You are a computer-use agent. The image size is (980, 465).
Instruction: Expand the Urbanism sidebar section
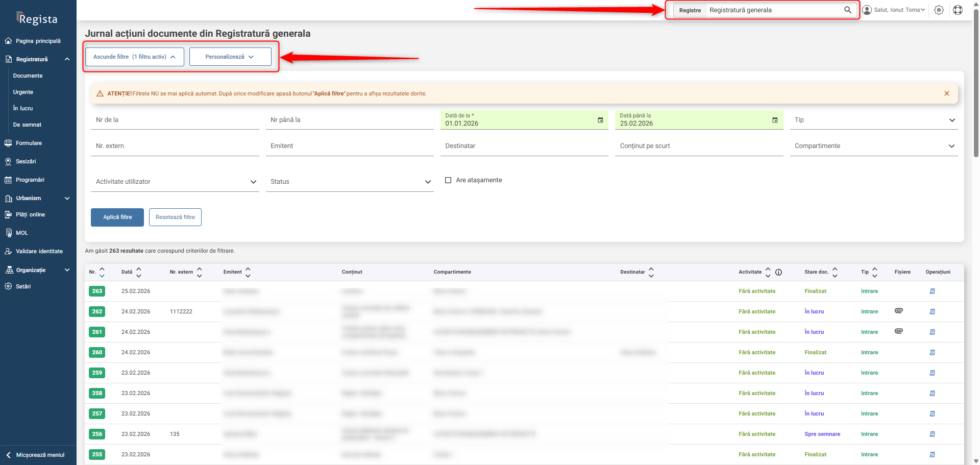[67, 198]
